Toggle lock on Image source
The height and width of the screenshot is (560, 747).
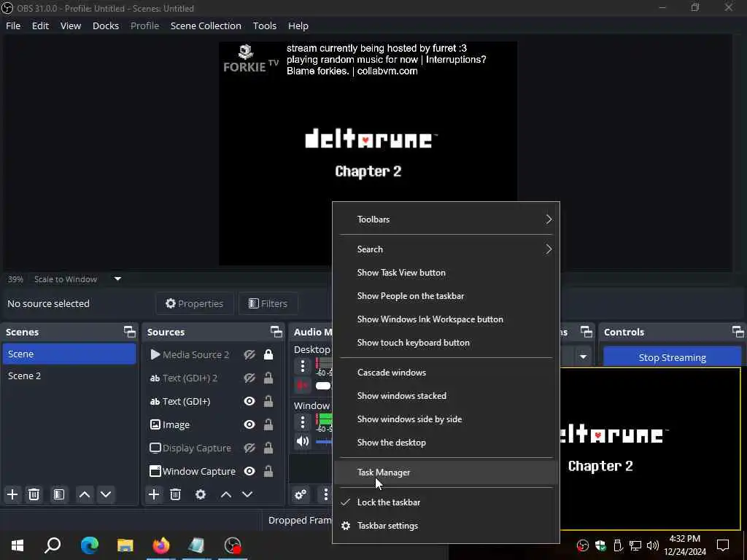click(x=268, y=425)
